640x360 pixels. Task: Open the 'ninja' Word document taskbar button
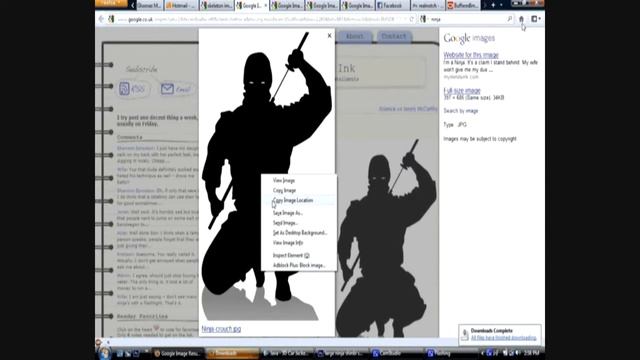[342, 353]
